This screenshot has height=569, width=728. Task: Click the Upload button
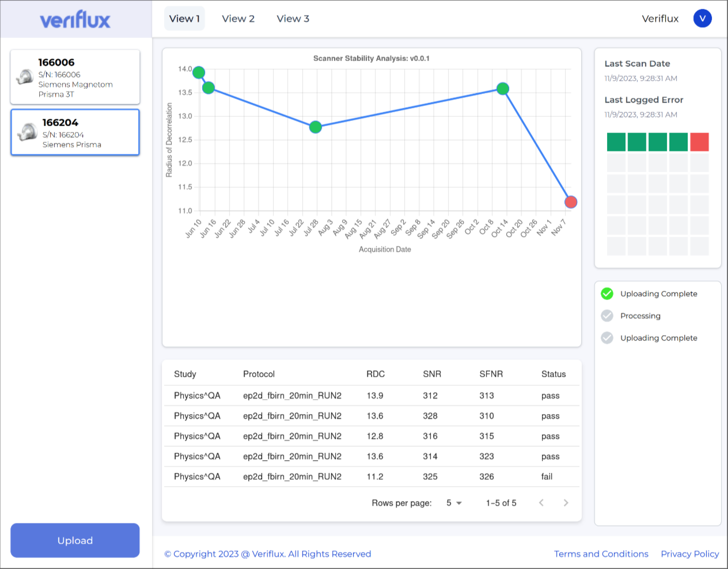[x=75, y=540]
